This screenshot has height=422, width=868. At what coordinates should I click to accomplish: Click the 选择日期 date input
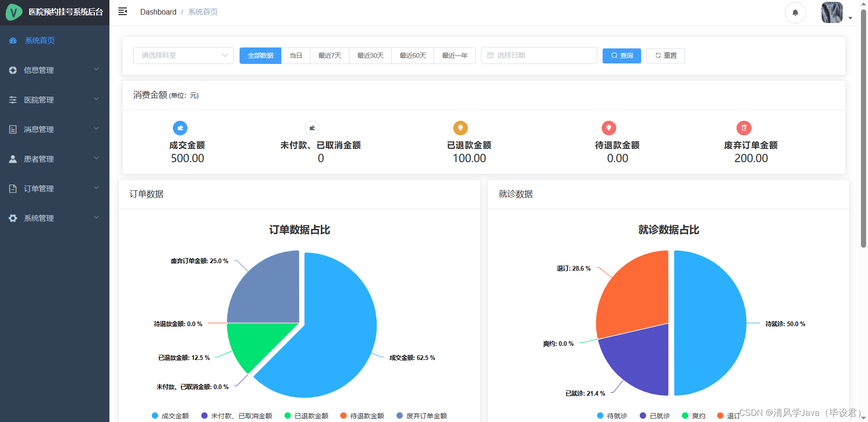[x=539, y=55]
